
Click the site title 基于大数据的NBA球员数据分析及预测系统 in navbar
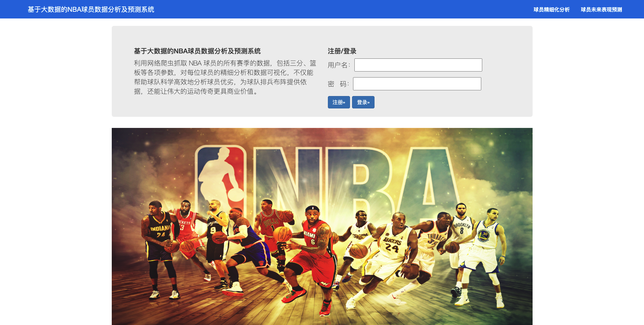tap(91, 9)
